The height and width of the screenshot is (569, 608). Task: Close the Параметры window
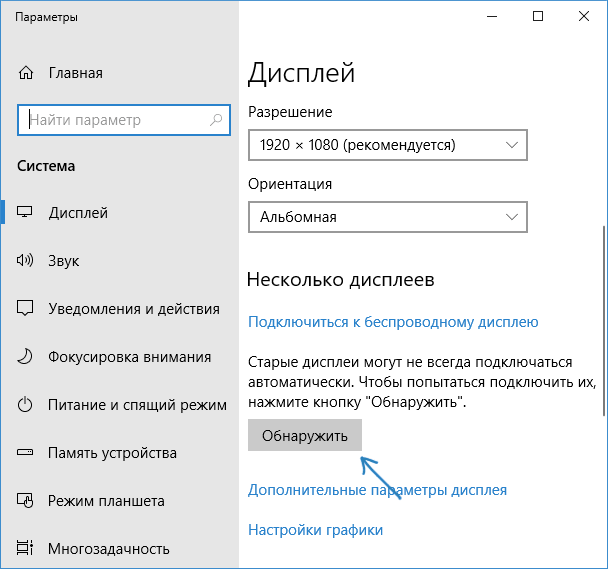point(584,16)
